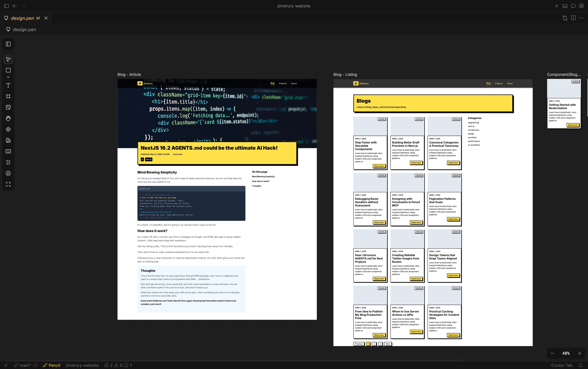Select the Text tool
The height and width of the screenshot is (369, 588).
coord(8,85)
